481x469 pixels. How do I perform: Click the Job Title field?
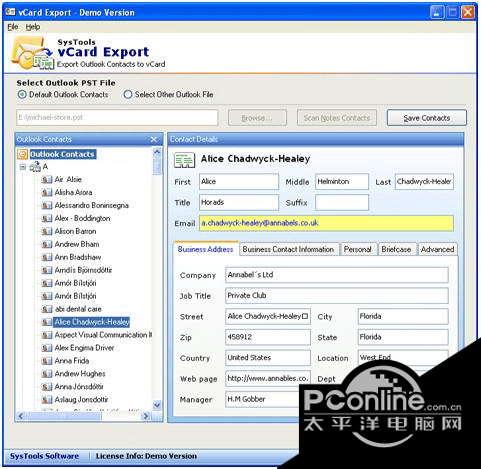click(x=337, y=296)
